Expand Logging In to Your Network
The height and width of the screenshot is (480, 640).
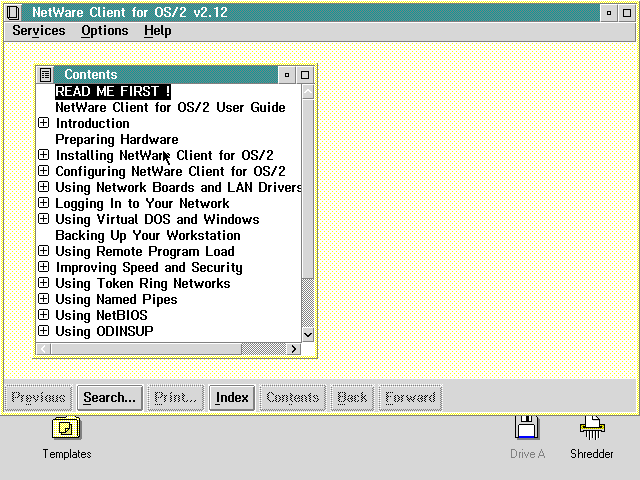click(44, 203)
